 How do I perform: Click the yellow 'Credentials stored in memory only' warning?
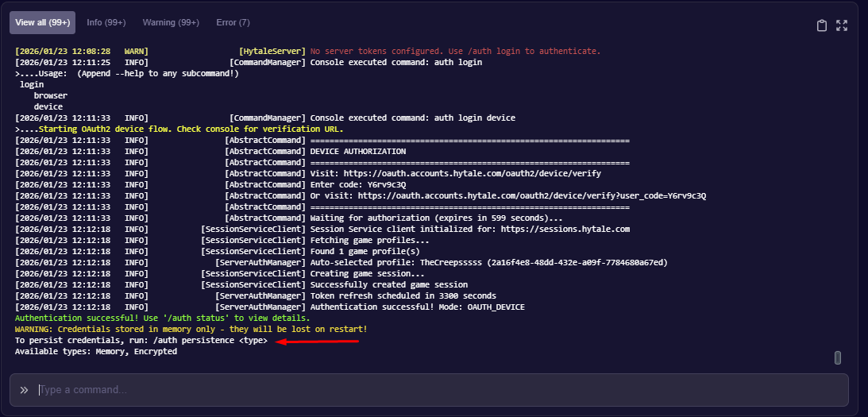tap(191, 329)
